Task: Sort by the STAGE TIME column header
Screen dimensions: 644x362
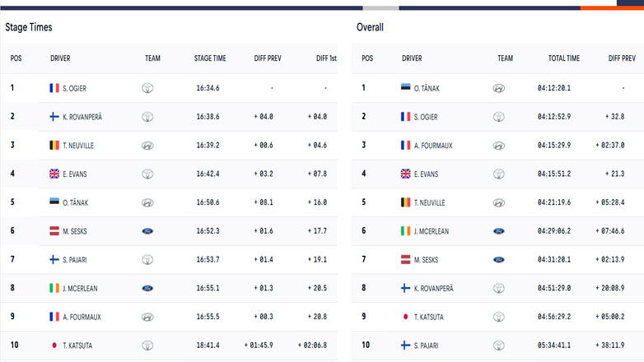Action: point(210,58)
